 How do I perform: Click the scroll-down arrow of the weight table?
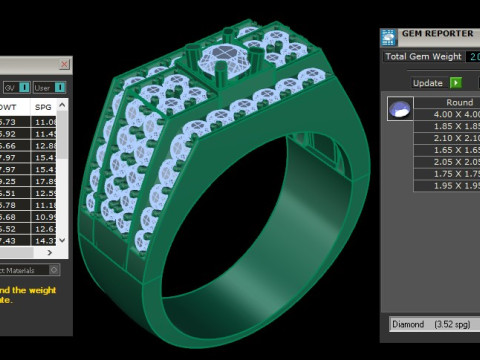pos(62,240)
